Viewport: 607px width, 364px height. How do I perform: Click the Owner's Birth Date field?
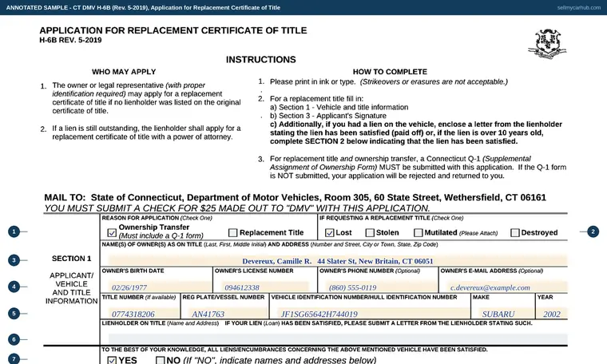(x=160, y=287)
